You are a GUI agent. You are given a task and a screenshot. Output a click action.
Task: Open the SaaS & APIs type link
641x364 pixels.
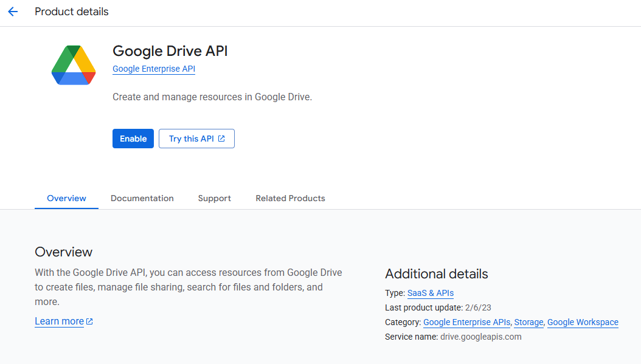point(430,293)
